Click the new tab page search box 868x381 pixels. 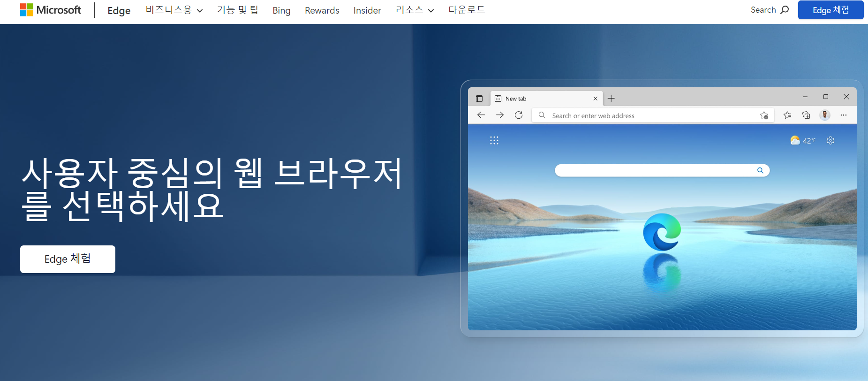pyautogui.click(x=662, y=170)
